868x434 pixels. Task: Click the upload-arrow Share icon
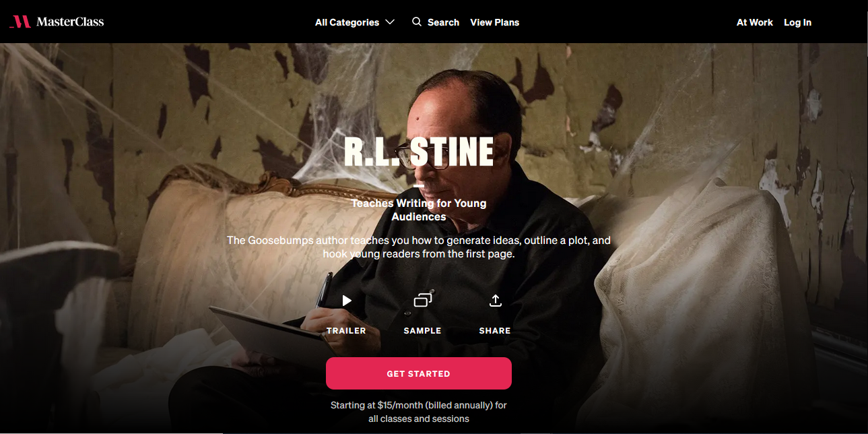tap(495, 301)
